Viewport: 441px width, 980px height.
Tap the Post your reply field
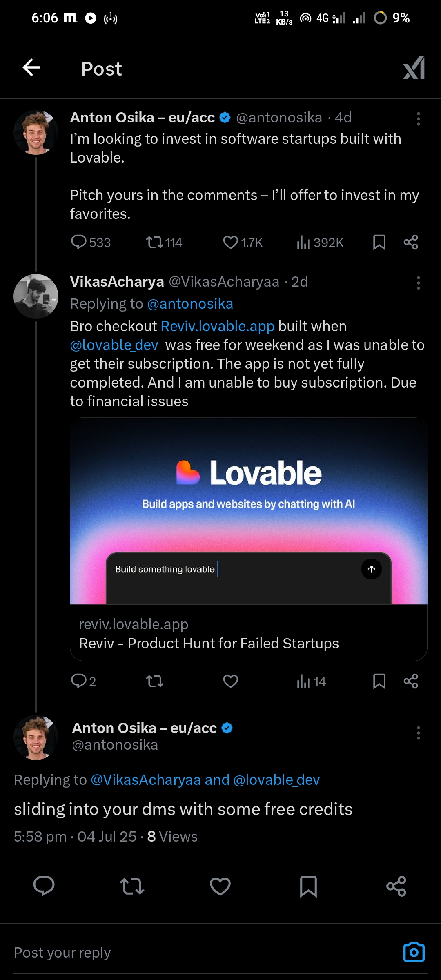pyautogui.click(x=163, y=953)
